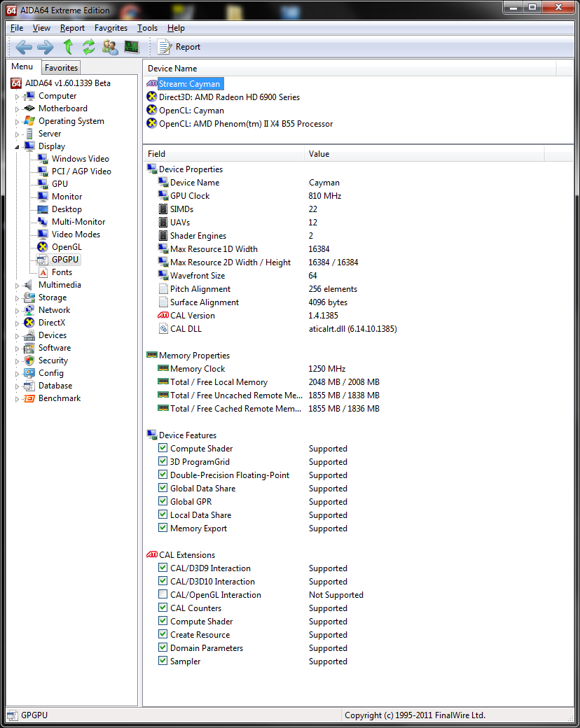Click the Forward navigation arrow
Image resolution: width=580 pixels, height=728 pixels.
[46, 47]
